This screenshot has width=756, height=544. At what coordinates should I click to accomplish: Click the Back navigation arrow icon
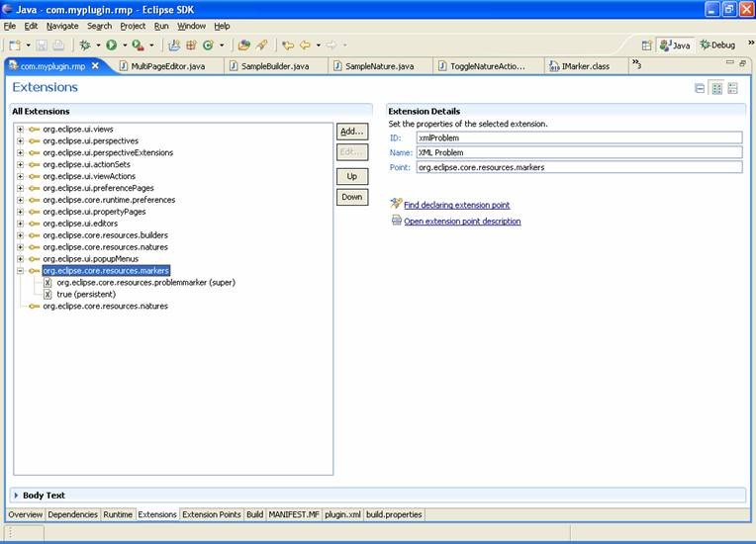(305, 45)
